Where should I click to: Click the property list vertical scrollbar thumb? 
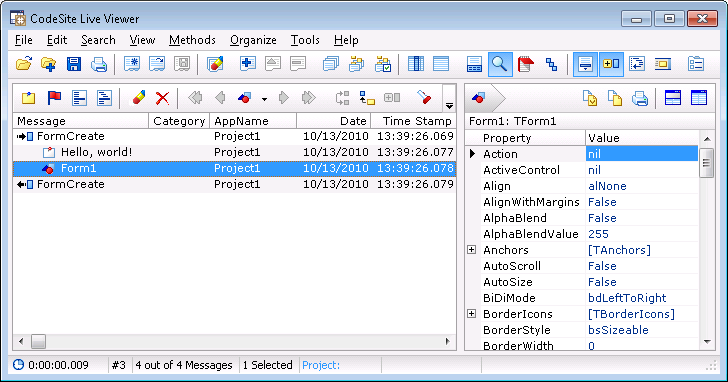706,162
